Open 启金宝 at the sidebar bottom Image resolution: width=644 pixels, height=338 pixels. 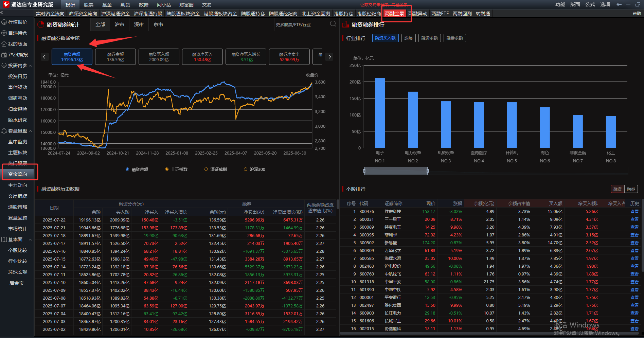[16, 283]
